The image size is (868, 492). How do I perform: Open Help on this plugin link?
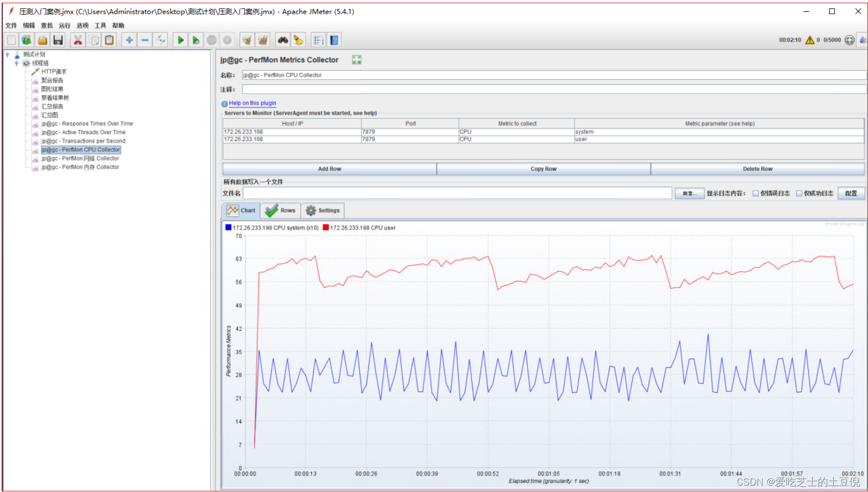[252, 103]
